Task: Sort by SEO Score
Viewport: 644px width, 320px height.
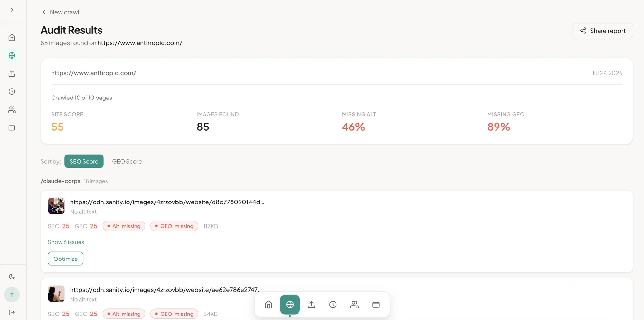Action: pos(84,161)
